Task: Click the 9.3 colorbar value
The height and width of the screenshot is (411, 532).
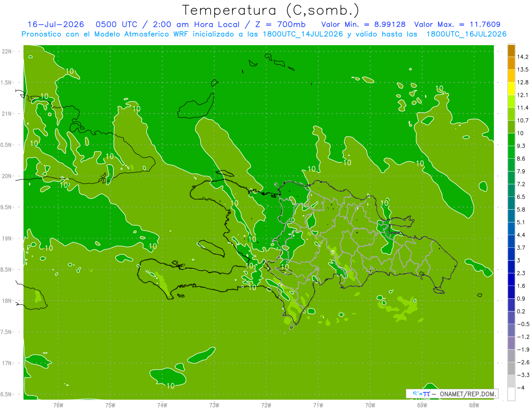Action: [x=521, y=146]
